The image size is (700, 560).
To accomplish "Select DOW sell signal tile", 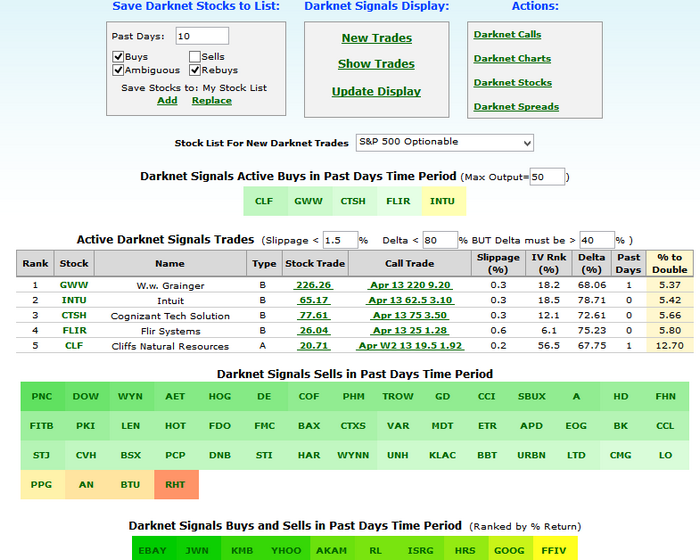I will 87,397.
